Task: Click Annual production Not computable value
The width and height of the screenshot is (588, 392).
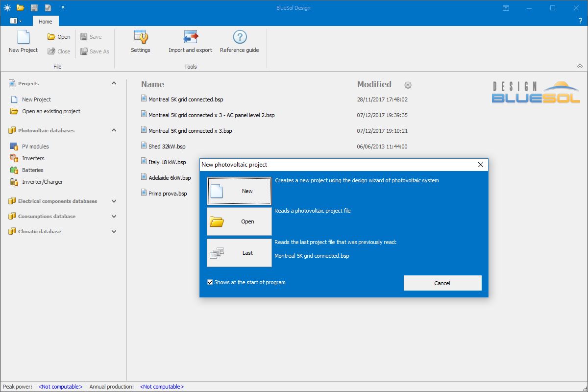Action: pos(162,387)
